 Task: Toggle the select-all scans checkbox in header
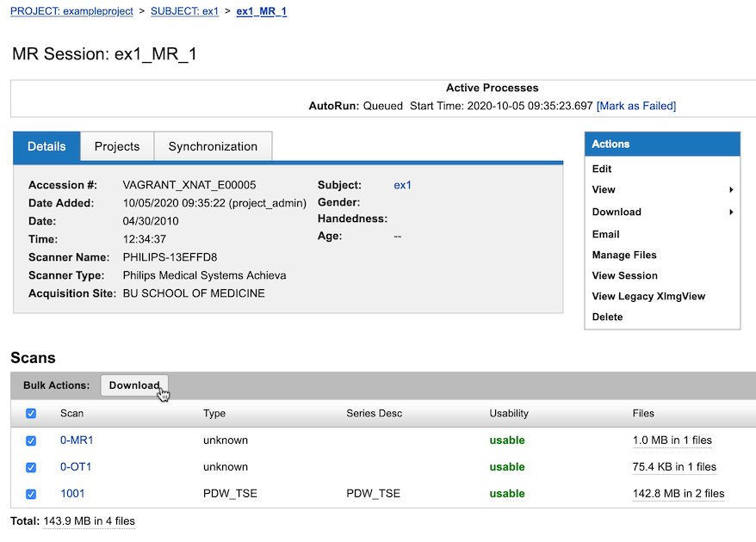coord(31,414)
